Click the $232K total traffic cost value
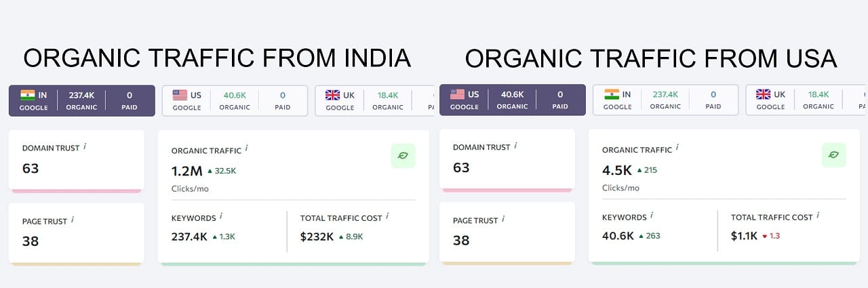The width and height of the screenshot is (868, 288). coord(317,236)
